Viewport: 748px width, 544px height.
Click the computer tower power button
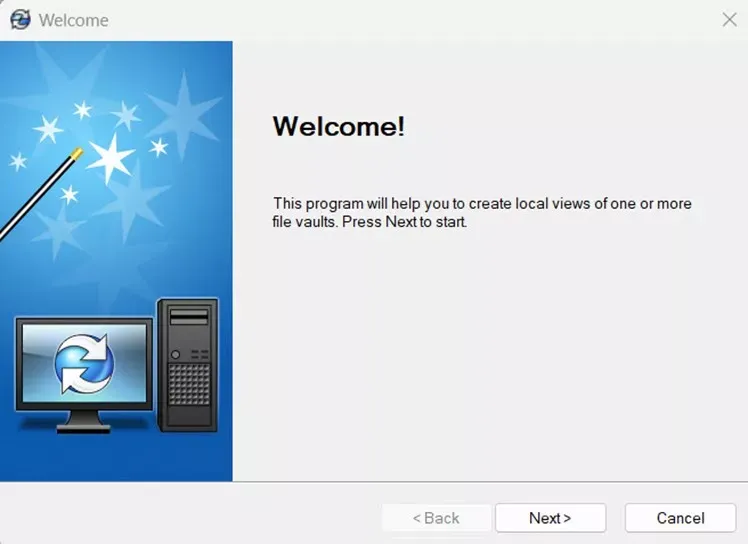tap(175, 355)
